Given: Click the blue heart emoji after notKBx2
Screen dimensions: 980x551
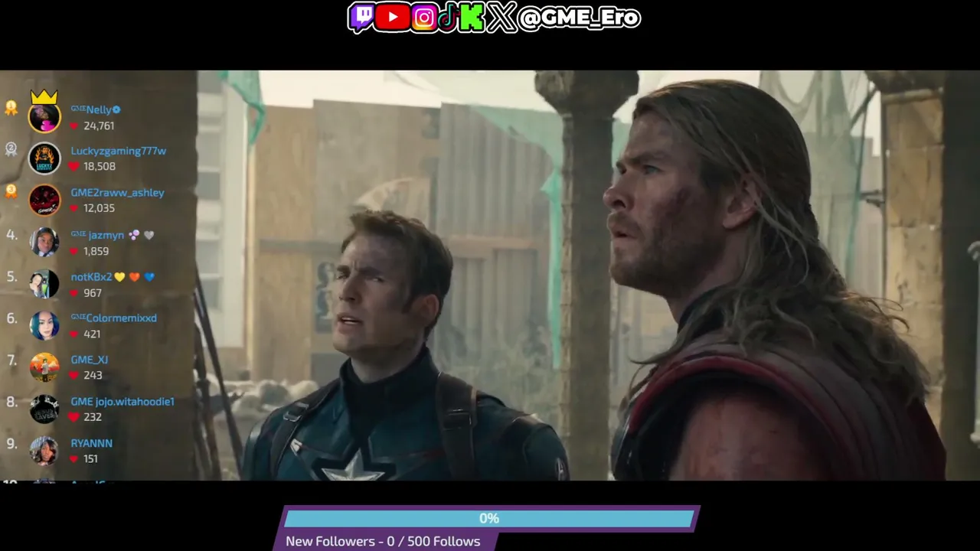Looking at the screenshot, I should click(x=149, y=277).
